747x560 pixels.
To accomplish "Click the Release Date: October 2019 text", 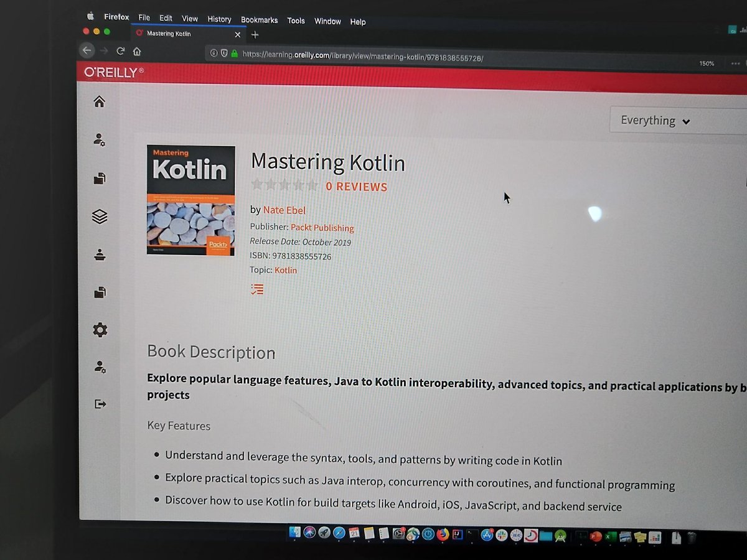I will click(x=301, y=242).
